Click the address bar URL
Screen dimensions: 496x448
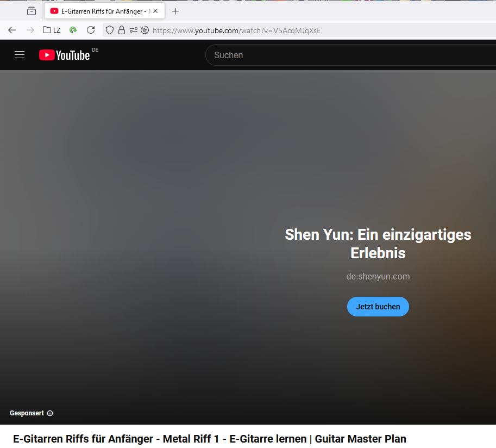point(237,30)
